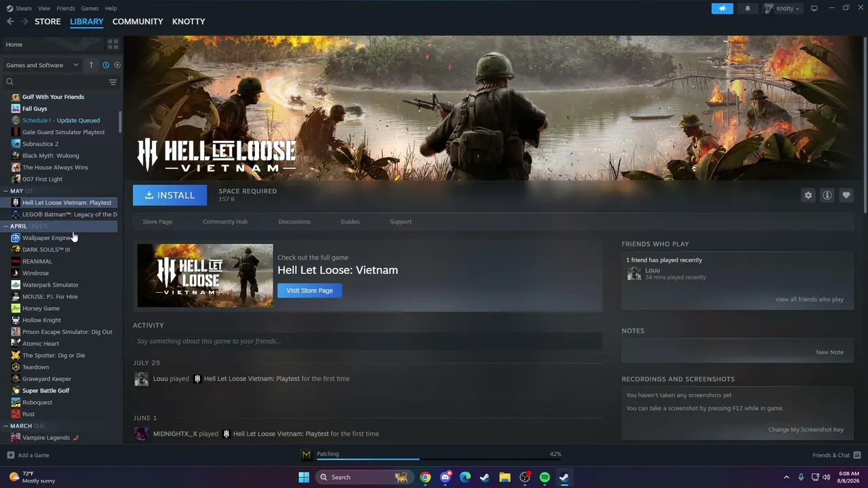Viewport: 868px width, 488px height.
Task: Click MIDNIGHTX_X's avatar in activity feed
Action: point(141,434)
